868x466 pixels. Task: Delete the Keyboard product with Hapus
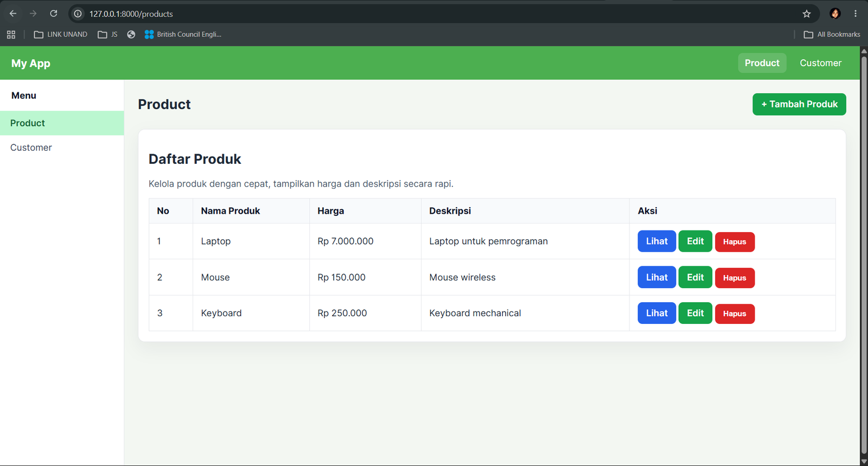735,314
